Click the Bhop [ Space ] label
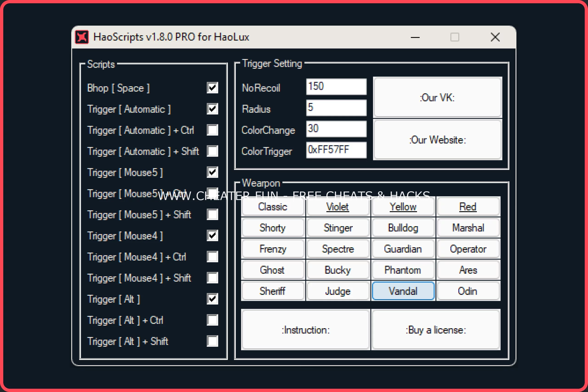Image resolution: width=588 pixels, height=392 pixels. [x=118, y=88]
